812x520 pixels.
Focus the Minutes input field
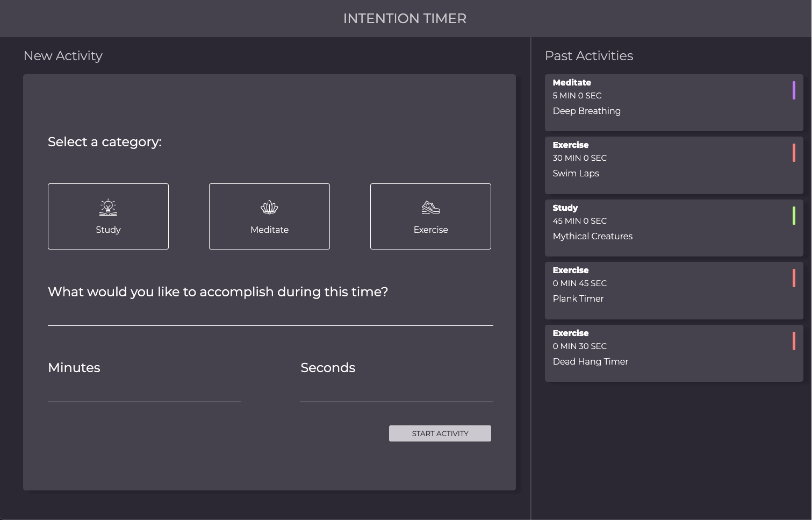point(144,393)
